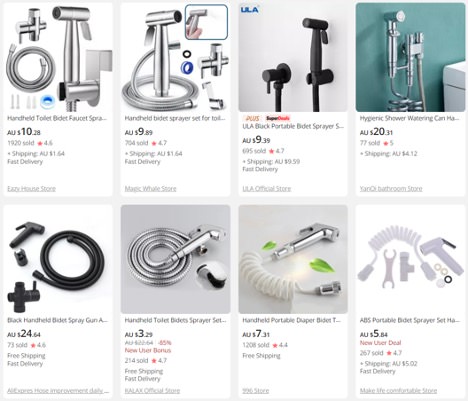
Task: Open the KALAX Official Store link
Action: pos(152,391)
